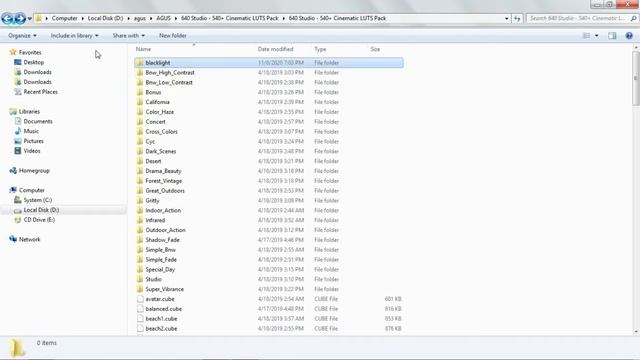Click the Computer breadcrumb in address bar

[x=64, y=18]
